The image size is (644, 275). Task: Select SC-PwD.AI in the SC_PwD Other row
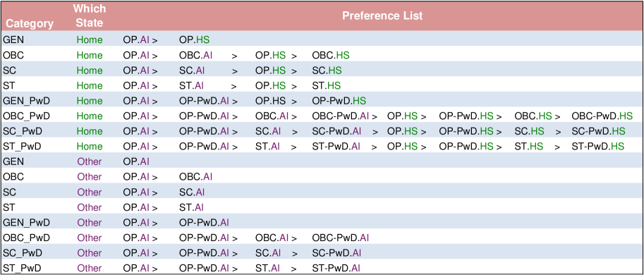336,253
